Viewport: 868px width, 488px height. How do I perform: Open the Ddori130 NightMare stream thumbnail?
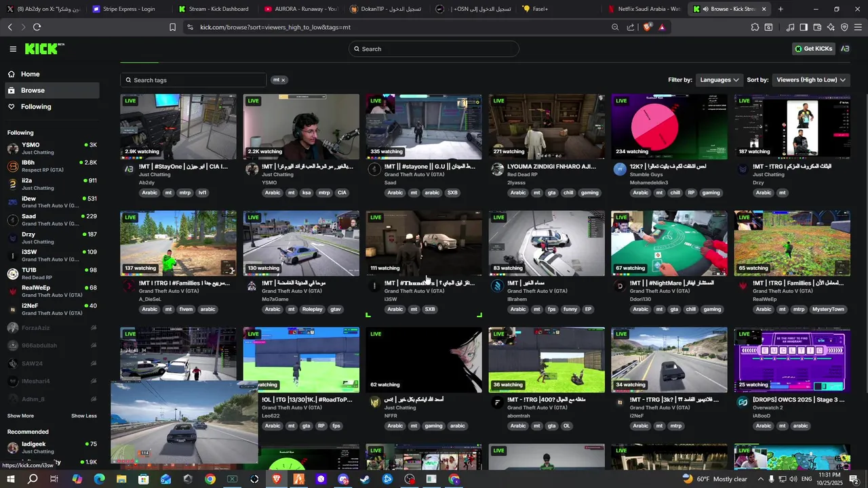coord(669,243)
